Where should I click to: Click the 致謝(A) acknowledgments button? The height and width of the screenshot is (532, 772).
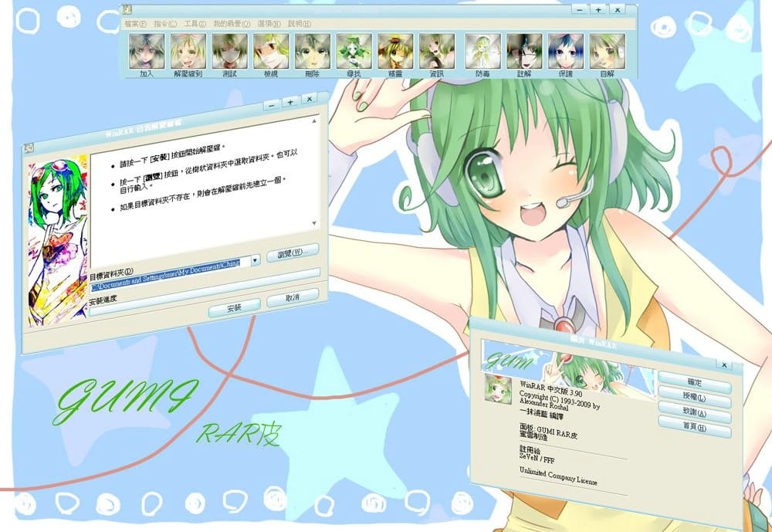pos(694,412)
